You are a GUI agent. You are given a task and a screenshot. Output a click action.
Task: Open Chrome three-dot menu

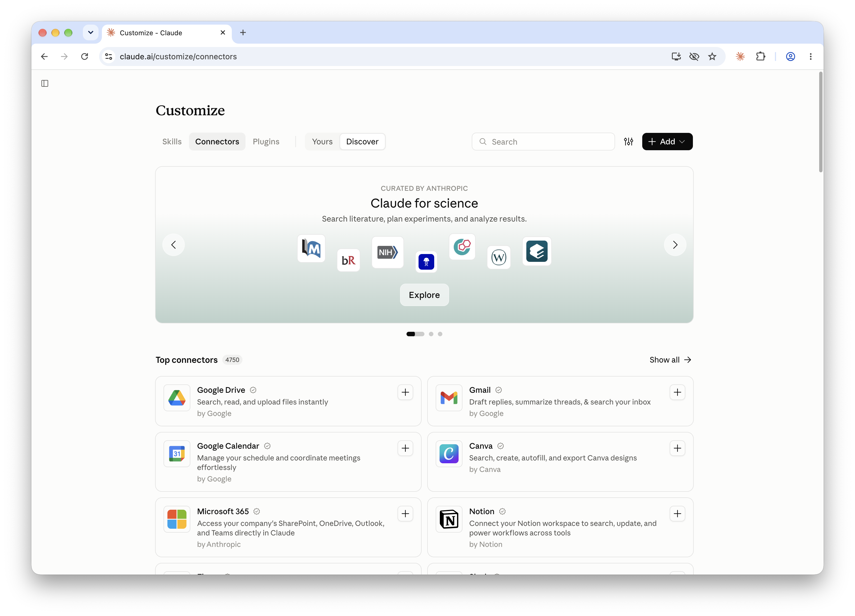point(810,57)
